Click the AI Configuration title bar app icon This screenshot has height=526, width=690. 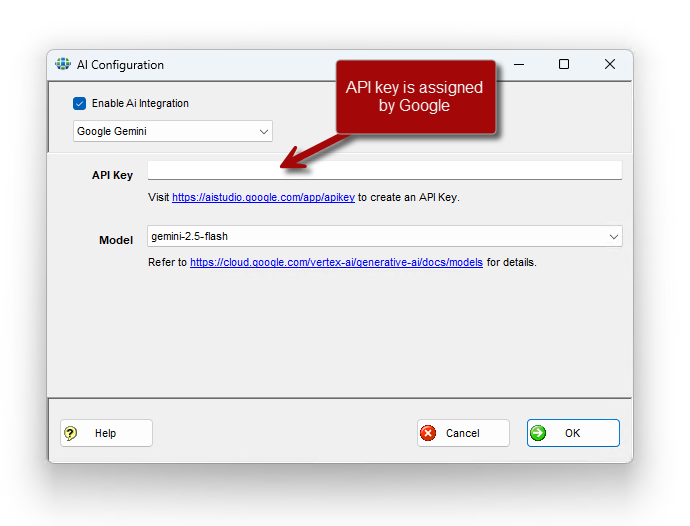click(x=63, y=64)
